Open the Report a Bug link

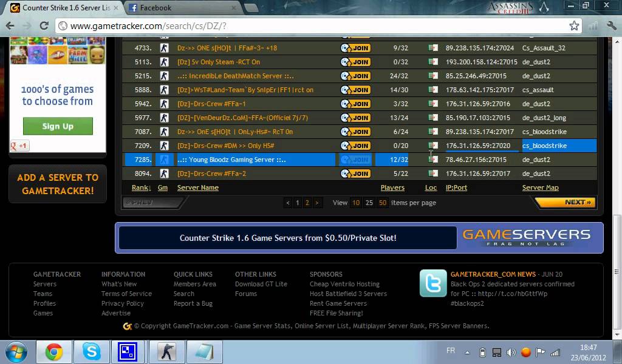click(193, 303)
